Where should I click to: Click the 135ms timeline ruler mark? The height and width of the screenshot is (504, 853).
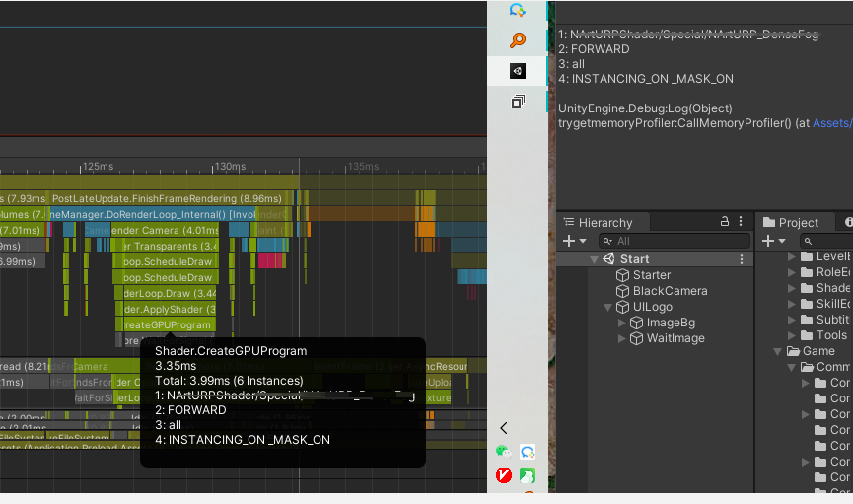point(363,166)
